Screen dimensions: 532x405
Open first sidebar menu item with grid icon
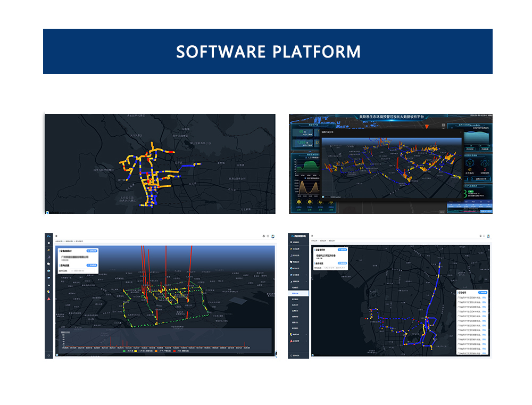(297, 243)
